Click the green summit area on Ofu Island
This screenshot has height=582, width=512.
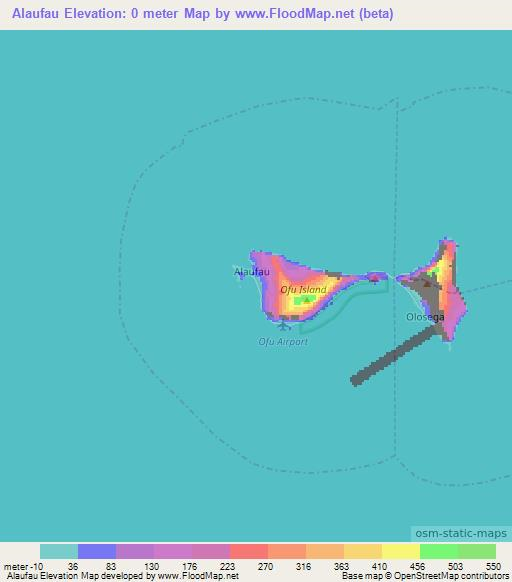(x=305, y=300)
